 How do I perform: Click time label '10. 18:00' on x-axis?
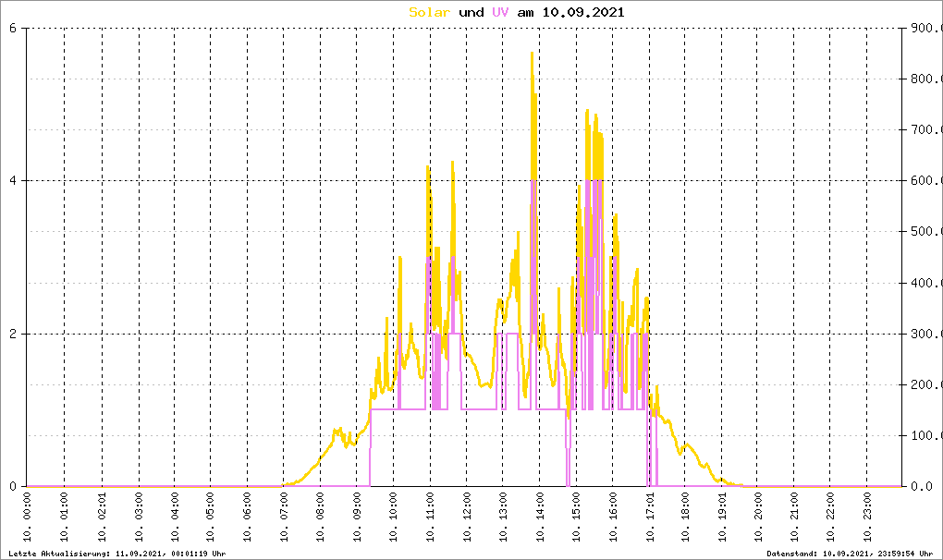[685, 517]
